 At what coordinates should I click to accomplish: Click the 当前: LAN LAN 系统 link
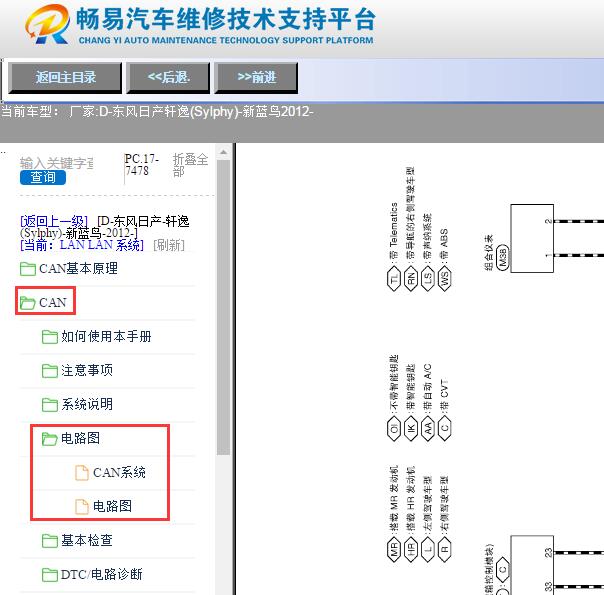click(82, 245)
